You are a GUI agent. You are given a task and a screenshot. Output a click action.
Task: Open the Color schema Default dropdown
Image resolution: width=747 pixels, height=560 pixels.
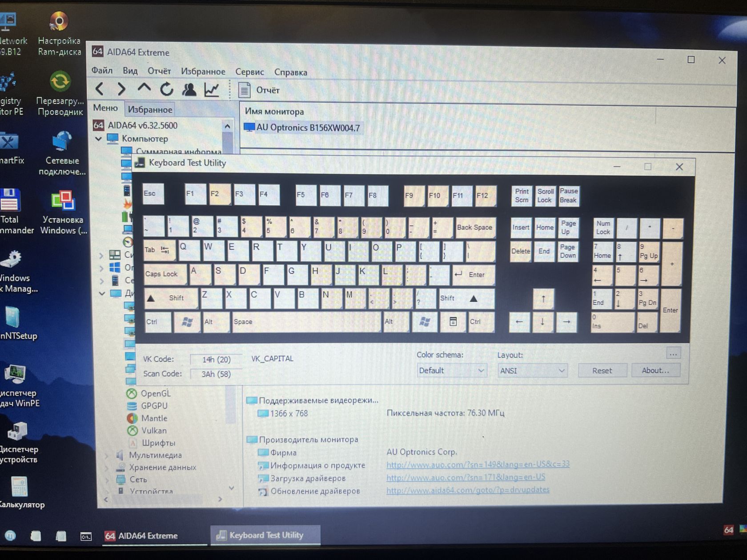coord(451,370)
